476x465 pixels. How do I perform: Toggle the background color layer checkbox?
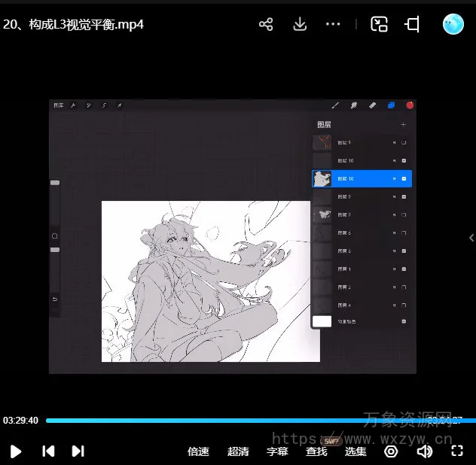pyautogui.click(x=404, y=321)
